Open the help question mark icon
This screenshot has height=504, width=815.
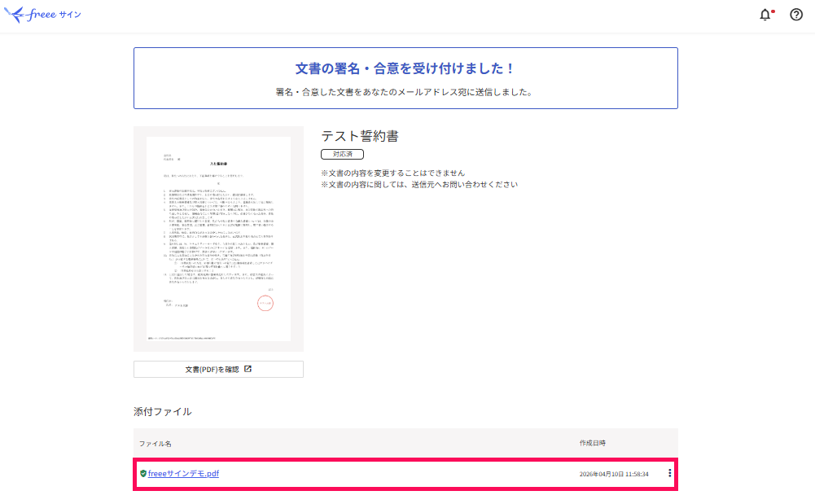pyautogui.click(x=795, y=15)
